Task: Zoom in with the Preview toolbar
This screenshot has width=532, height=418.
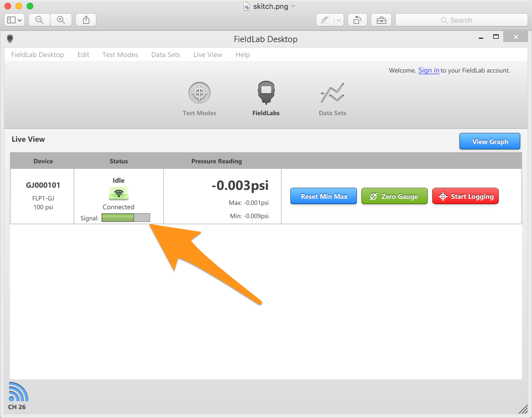Action: click(x=61, y=20)
